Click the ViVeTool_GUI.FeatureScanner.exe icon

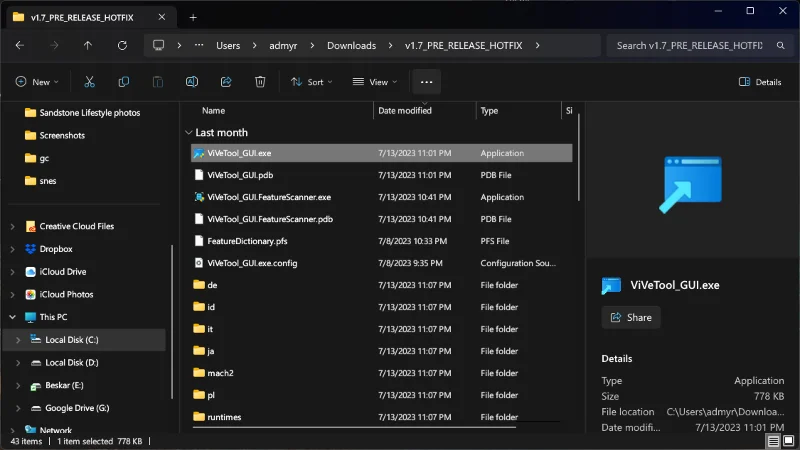pos(199,197)
